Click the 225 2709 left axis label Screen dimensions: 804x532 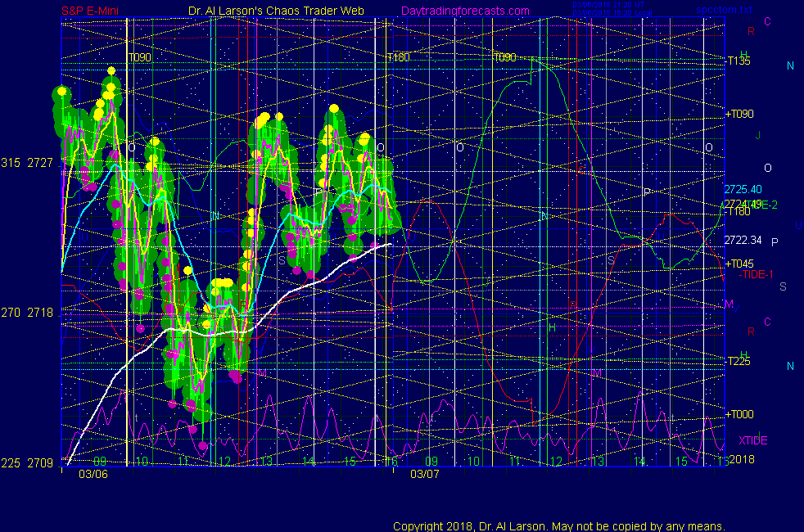click(x=29, y=462)
